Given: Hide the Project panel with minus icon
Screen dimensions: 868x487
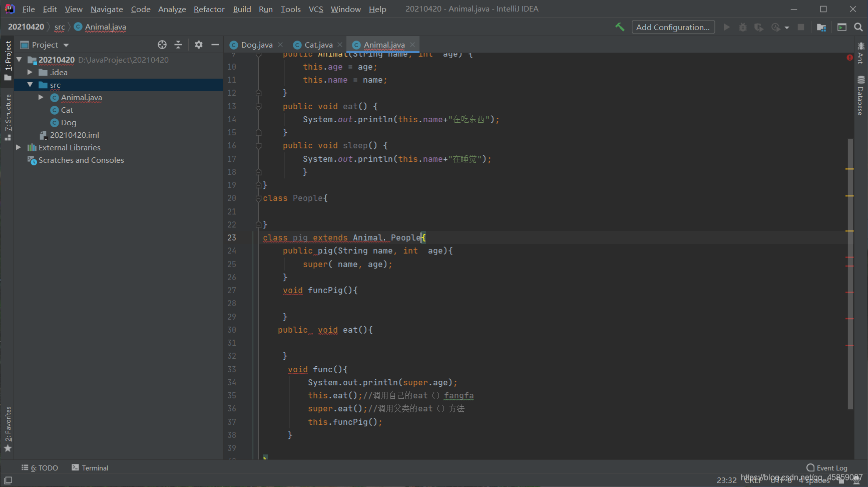Looking at the screenshot, I should (x=215, y=45).
